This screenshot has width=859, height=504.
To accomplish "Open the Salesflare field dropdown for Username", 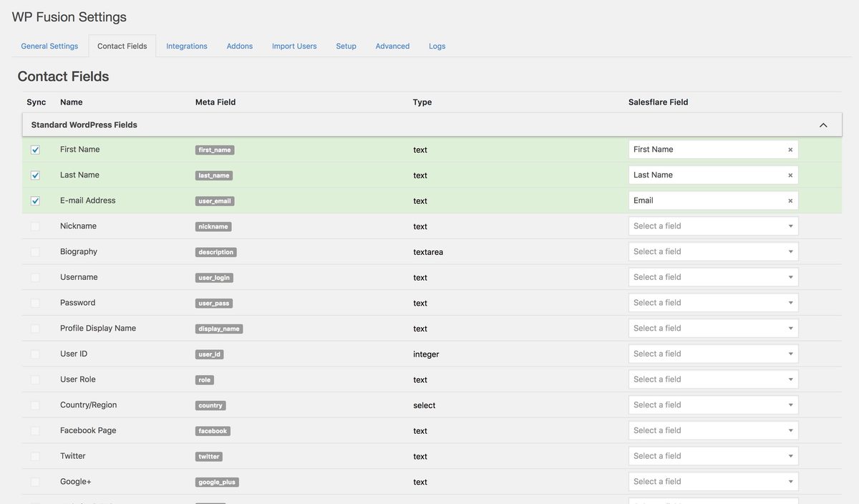I will pyautogui.click(x=714, y=277).
